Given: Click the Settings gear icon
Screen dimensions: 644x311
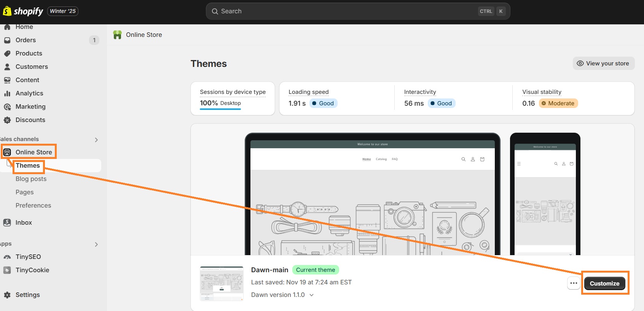Looking at the screenshot, I should 7,295.
